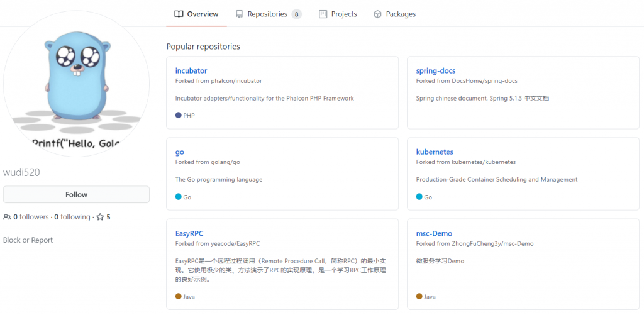644x315 pixels.
Task: View the 0 following list
Action: (x=72, y=217)
